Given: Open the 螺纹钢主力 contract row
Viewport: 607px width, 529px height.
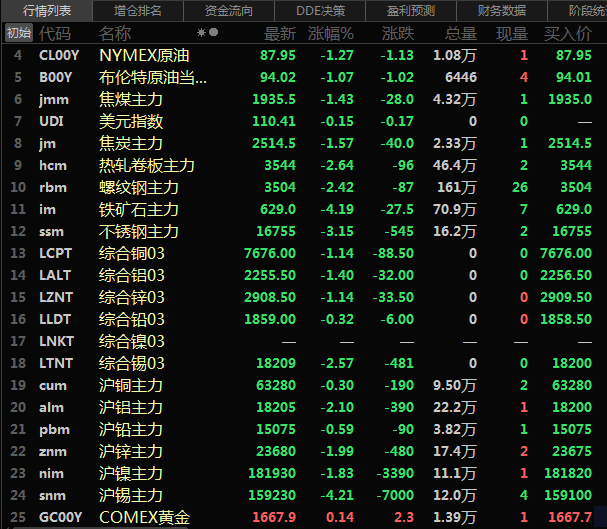Looking at the screenshot, I should [x=139, y=187].
